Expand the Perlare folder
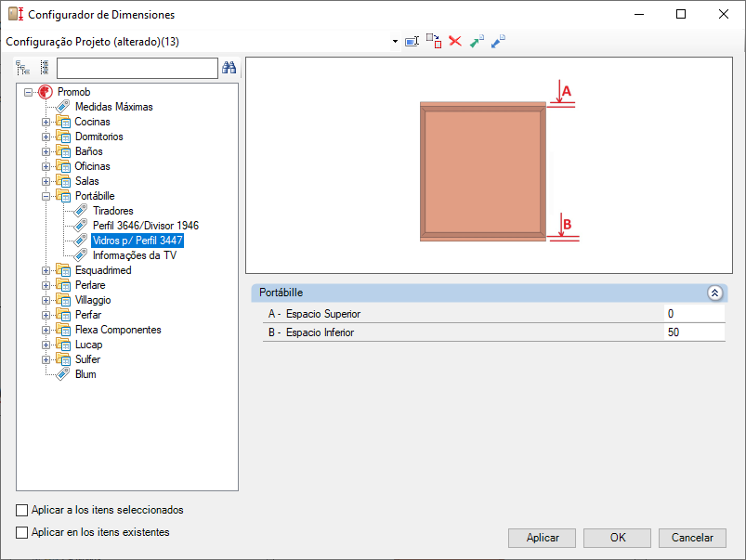 coord(46,285)
